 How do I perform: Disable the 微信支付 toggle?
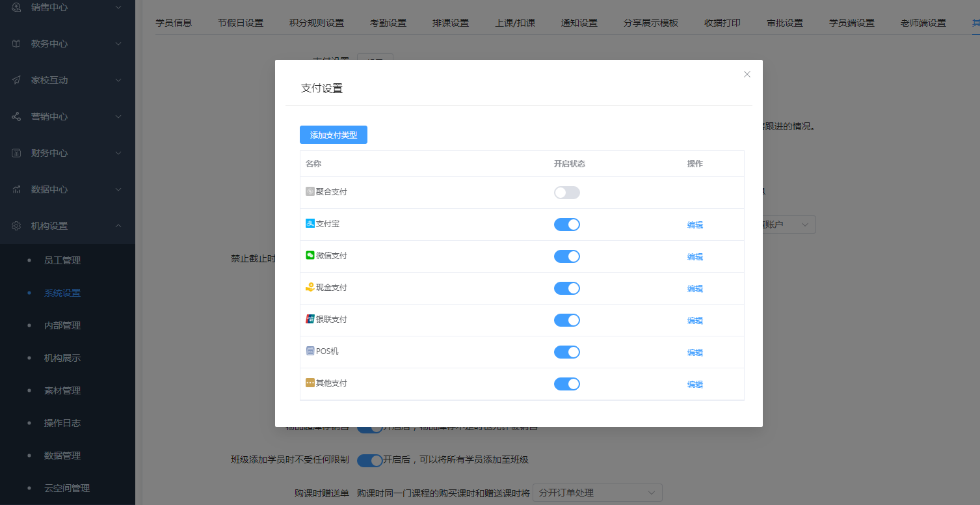pyautogui.click(x=567, y=256)
